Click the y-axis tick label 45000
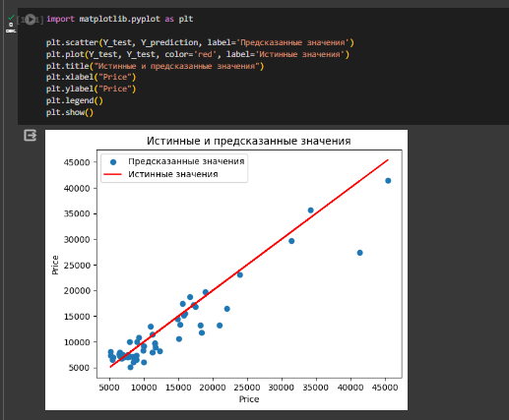Image resolution: width=509 pixels, height=420 pixels. pos(77,162)
